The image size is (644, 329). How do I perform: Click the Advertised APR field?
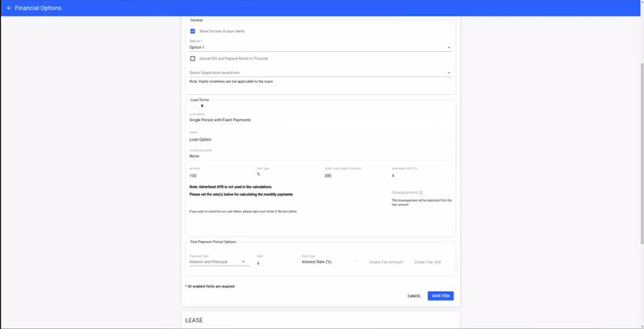pyautogui.click(x=421, y=175)
